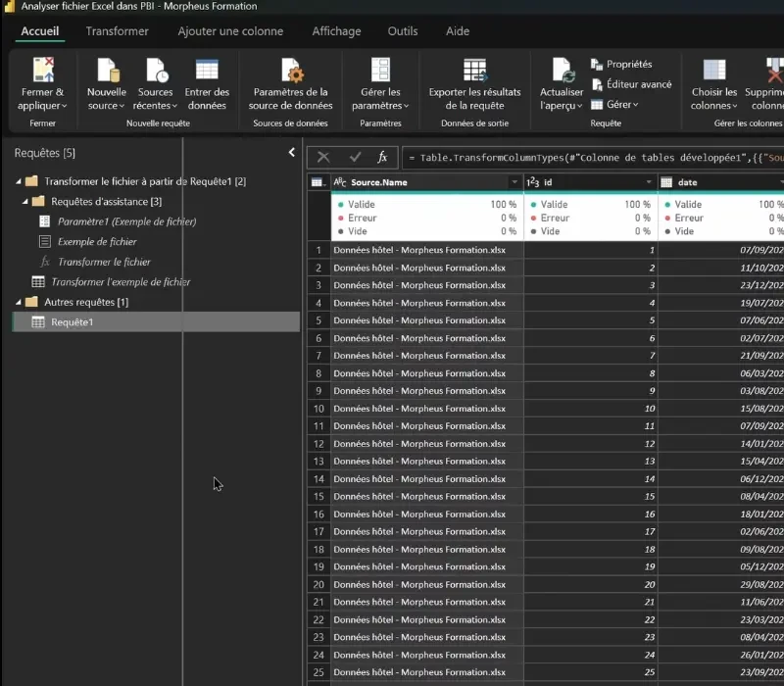Collapse Transformer le fichier à partir de Requête1 folder
This screenshot has height=686, width=784.
[19, 181]
